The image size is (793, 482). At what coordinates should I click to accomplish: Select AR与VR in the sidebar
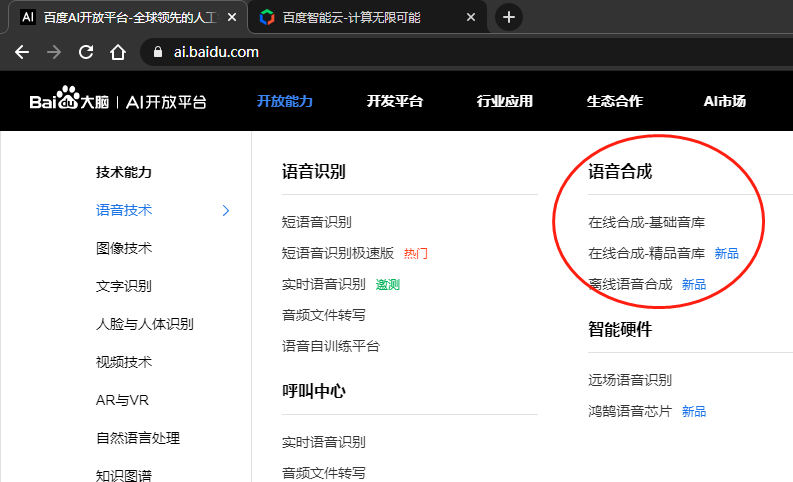tap(122, 400)
